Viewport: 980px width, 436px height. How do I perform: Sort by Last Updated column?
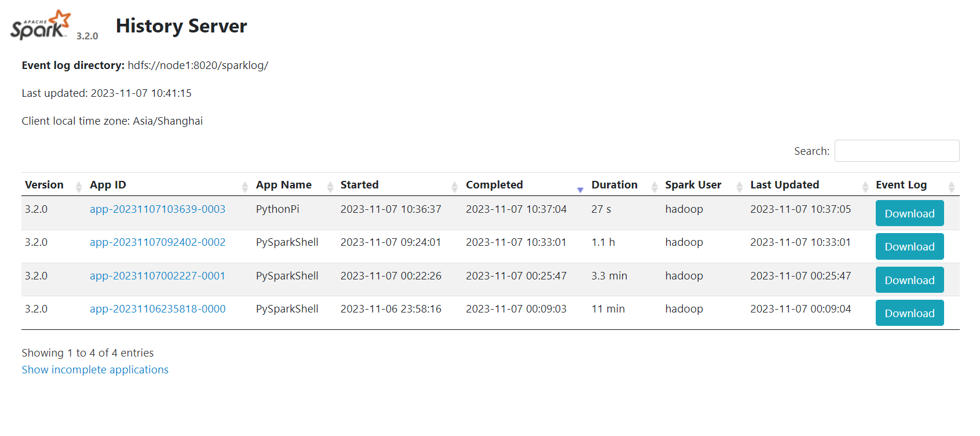784,185
